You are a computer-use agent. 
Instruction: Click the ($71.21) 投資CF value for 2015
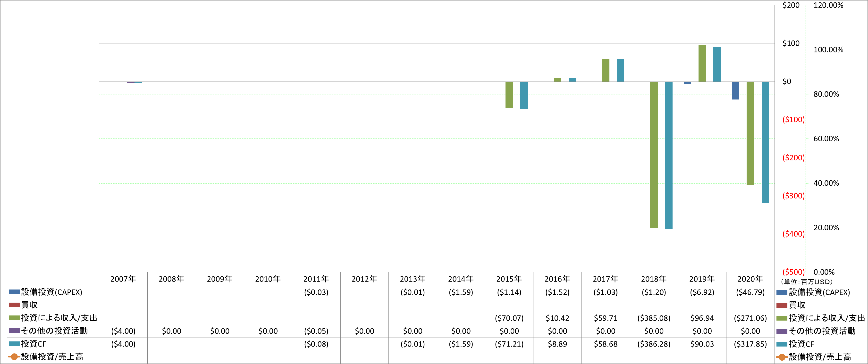tap(509, 344)
